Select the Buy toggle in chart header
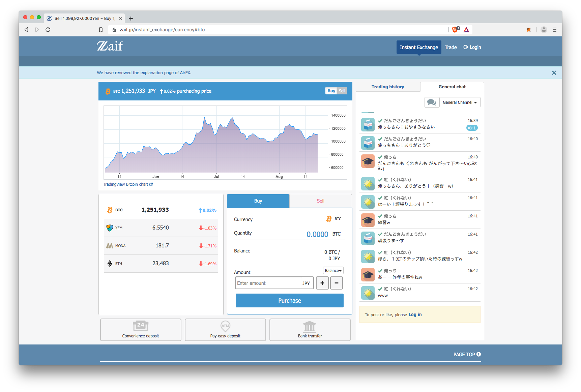This screenshot has width=581, height=392. [x=331, y=91]
